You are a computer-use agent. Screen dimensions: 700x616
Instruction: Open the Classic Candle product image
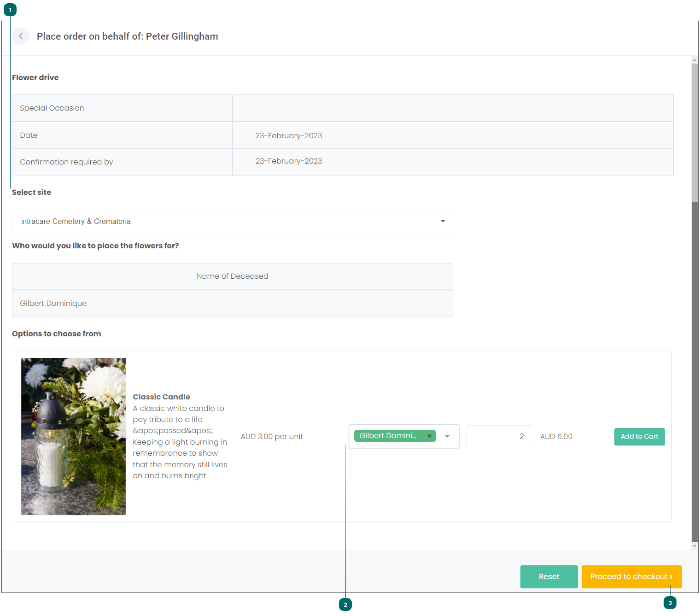click(73, 436)
